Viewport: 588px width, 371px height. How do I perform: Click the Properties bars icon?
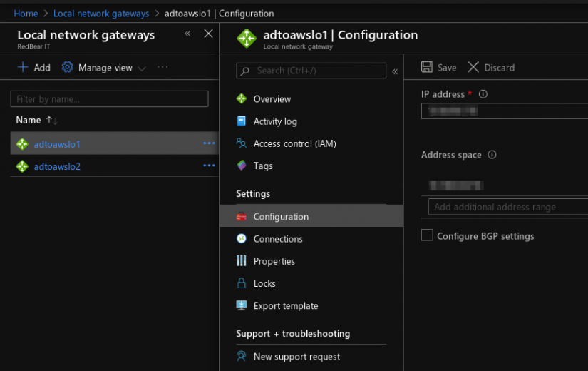point(242,260)
